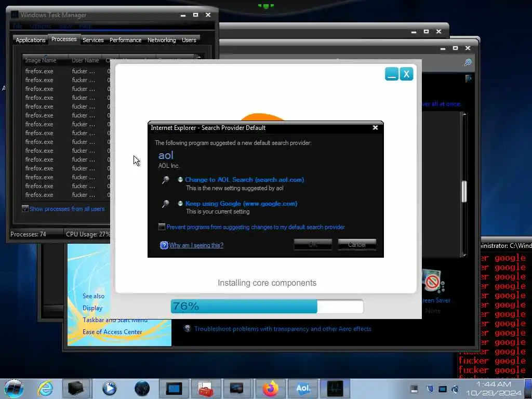Open Windows Media Player taskbar icon
This screenshot has height=399, width=532.
coord(109,389)
